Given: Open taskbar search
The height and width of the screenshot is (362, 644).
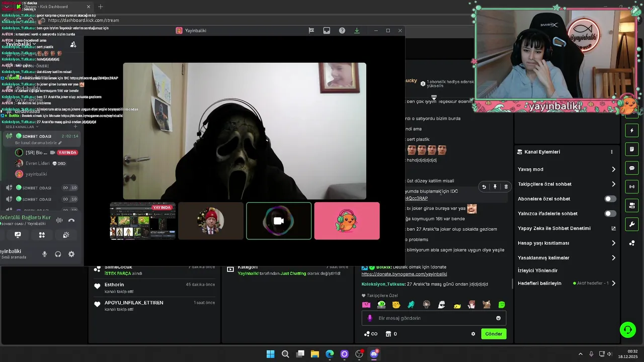Looking at the screenshot, I should click(285, 354).
